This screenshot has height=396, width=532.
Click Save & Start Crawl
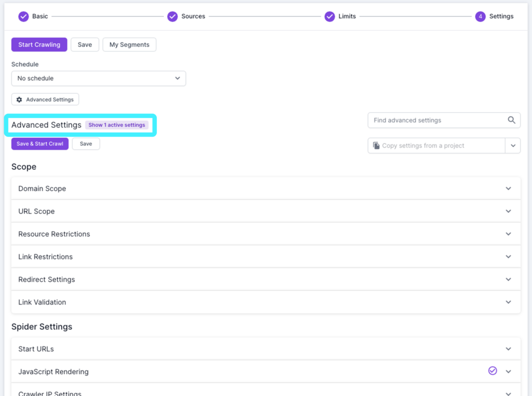pos(39,143)
